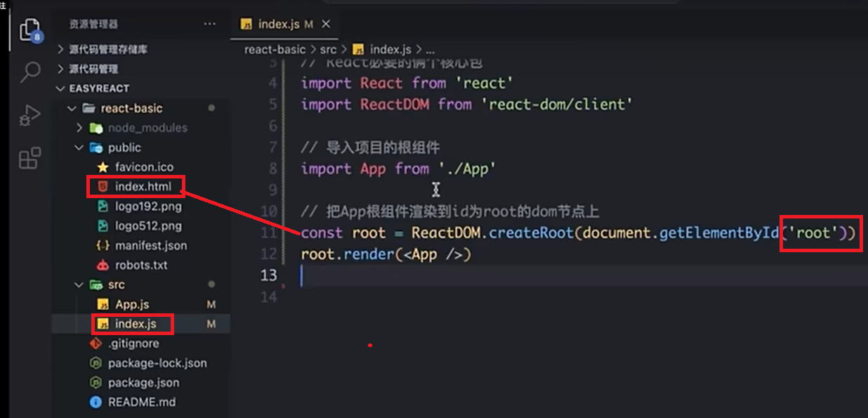The image size is (868, 418).
Task: Open logo512.png file
Action: [x=148, y=226]
